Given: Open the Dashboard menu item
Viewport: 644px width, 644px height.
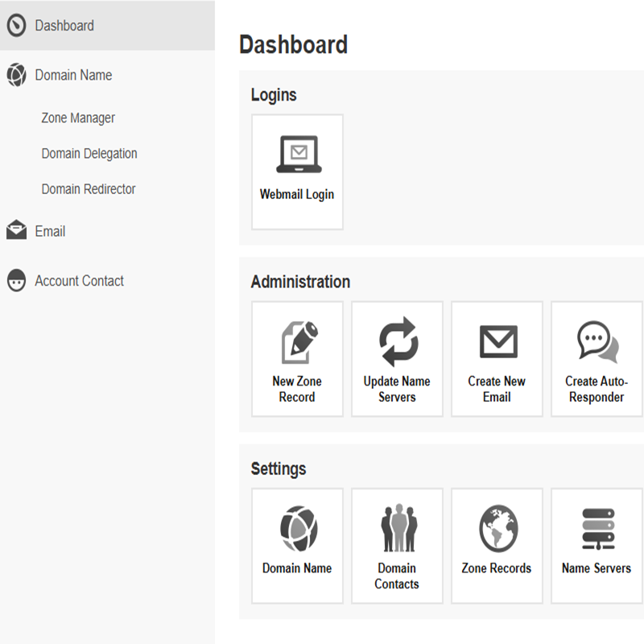Looking at the screenshot, I should click(x=64, y=26).
